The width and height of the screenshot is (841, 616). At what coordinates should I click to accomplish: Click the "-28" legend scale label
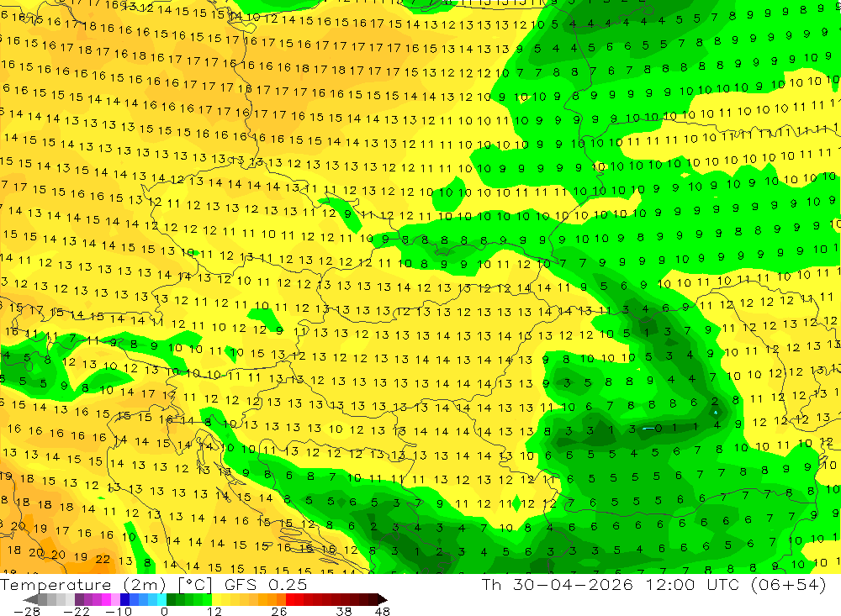click(27, 612)
